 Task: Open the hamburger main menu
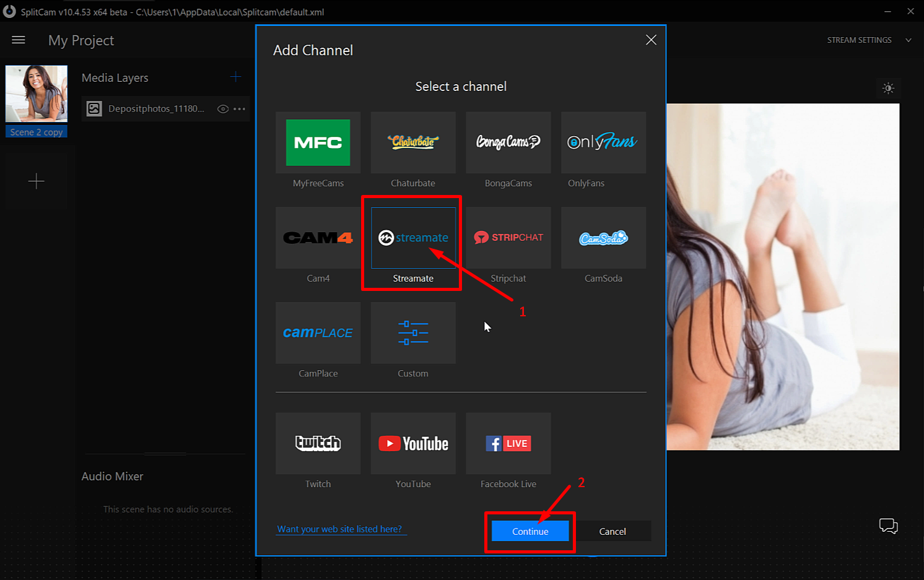pyautogui.click(x=19, y=40)
